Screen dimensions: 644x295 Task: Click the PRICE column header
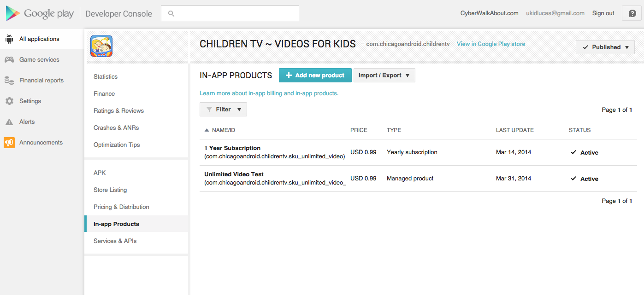359,130
